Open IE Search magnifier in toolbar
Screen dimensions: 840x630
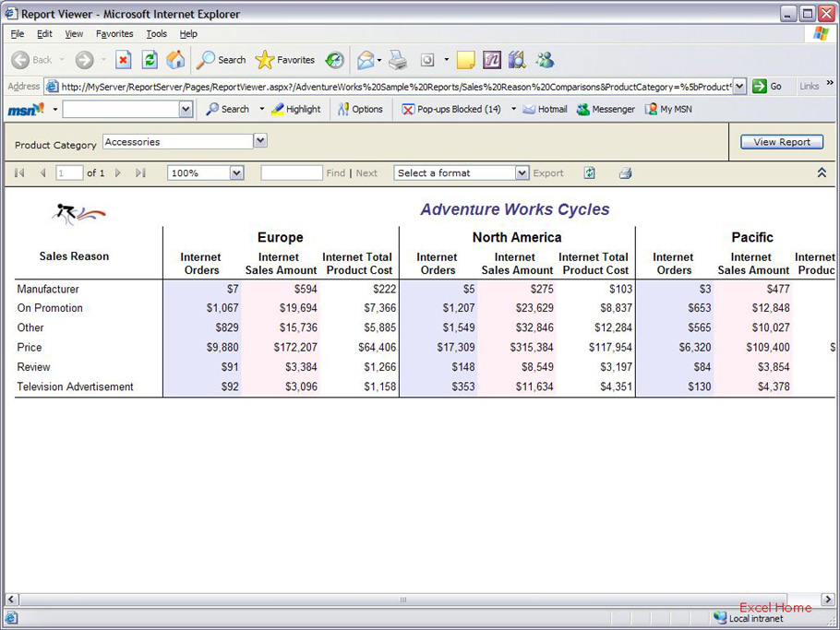point(221,60)
